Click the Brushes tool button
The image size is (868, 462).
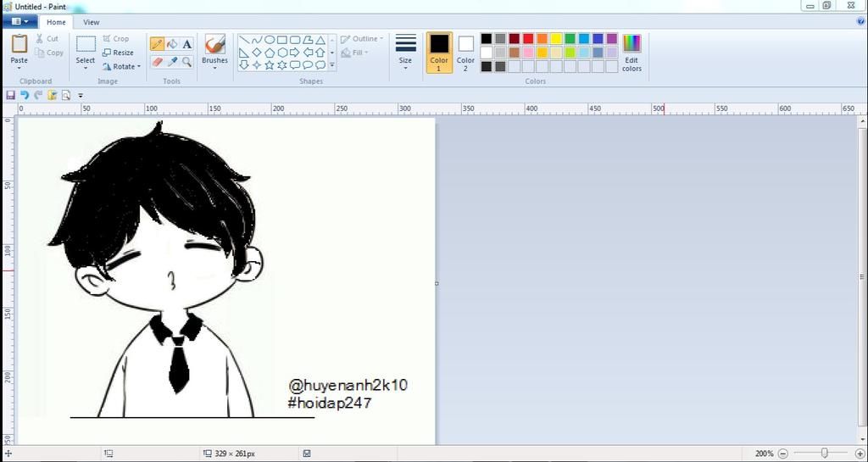pyautogui.click(x=214, y=44)
